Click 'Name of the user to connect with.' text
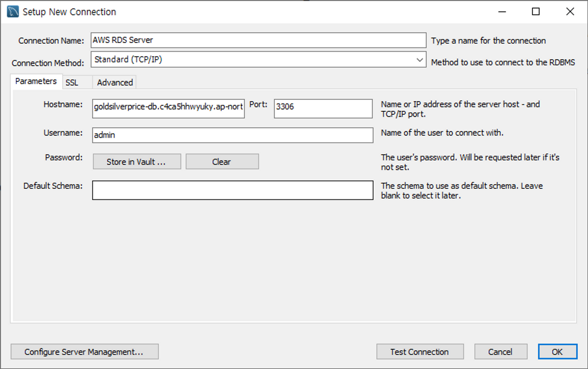588x369 pixels. (x=442, y=133)
